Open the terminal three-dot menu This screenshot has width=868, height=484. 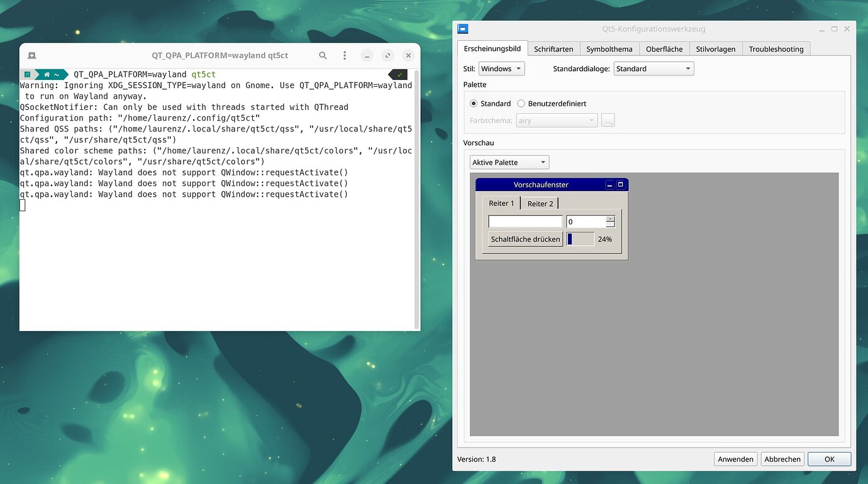pos(344,55)
